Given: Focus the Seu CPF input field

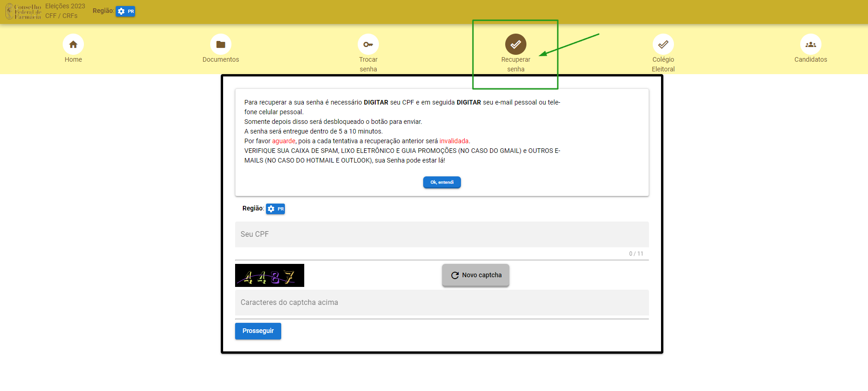Looking at the screenshot, I should coord(442,234).
